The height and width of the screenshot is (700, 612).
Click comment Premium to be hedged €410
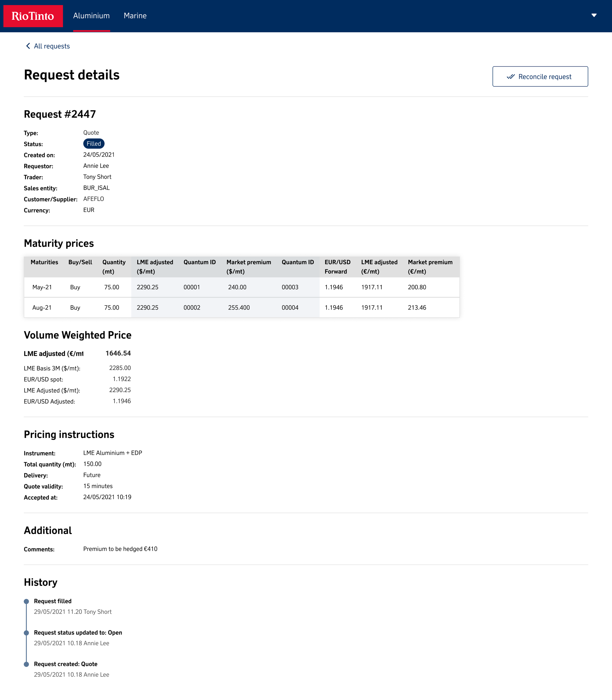[120, 549]
